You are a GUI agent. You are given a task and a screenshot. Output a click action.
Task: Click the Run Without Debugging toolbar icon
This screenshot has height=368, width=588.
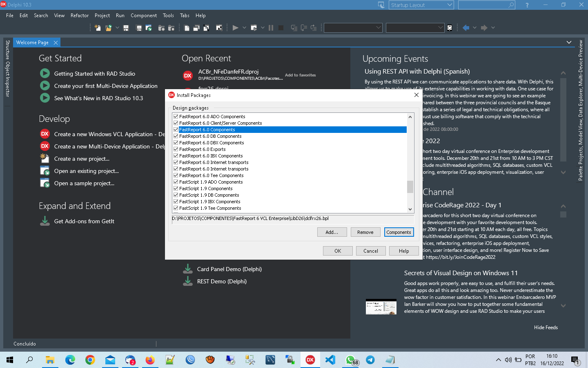[254, 28]
